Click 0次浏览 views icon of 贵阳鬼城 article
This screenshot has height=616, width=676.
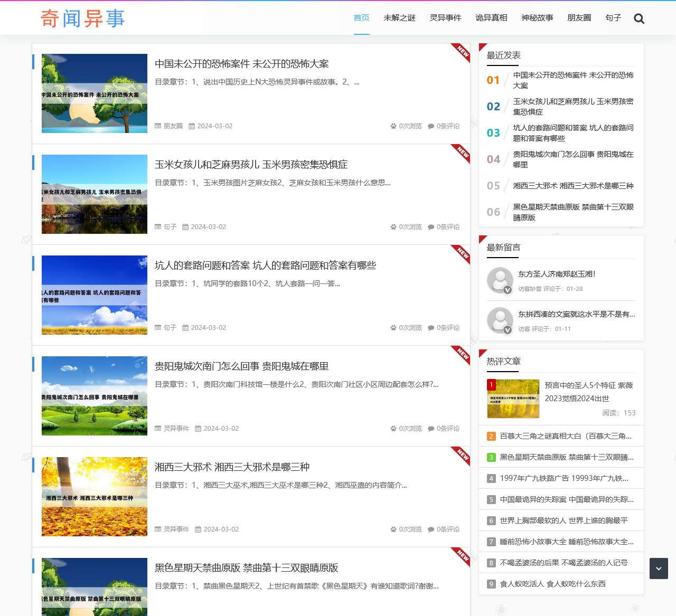pos(393,429)
